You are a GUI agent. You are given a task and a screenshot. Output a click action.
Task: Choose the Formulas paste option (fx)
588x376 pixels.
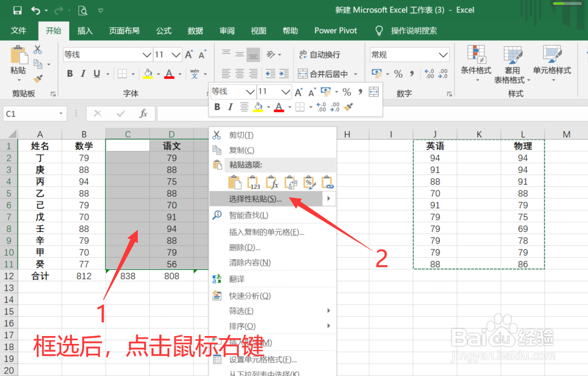[x=273, y=181]
